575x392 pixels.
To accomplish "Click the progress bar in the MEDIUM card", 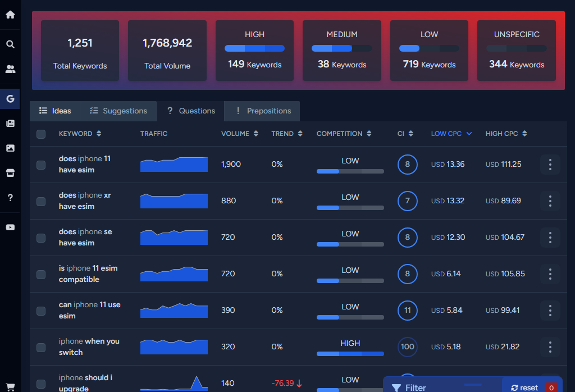I will [x=342, y=48].
